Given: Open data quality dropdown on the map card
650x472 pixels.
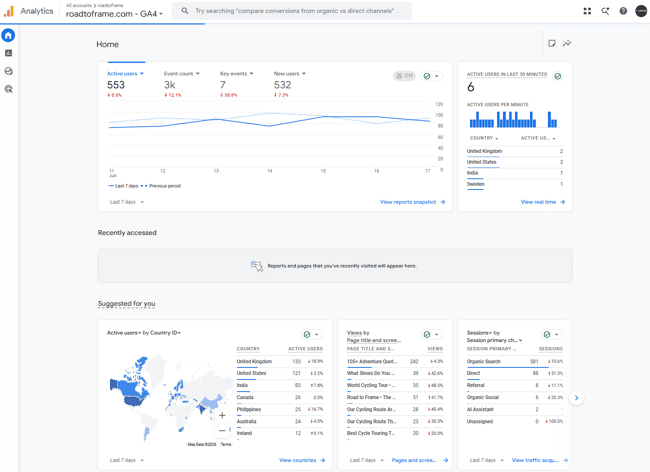Looking at the screenshot, I should [x=311, y=334].
